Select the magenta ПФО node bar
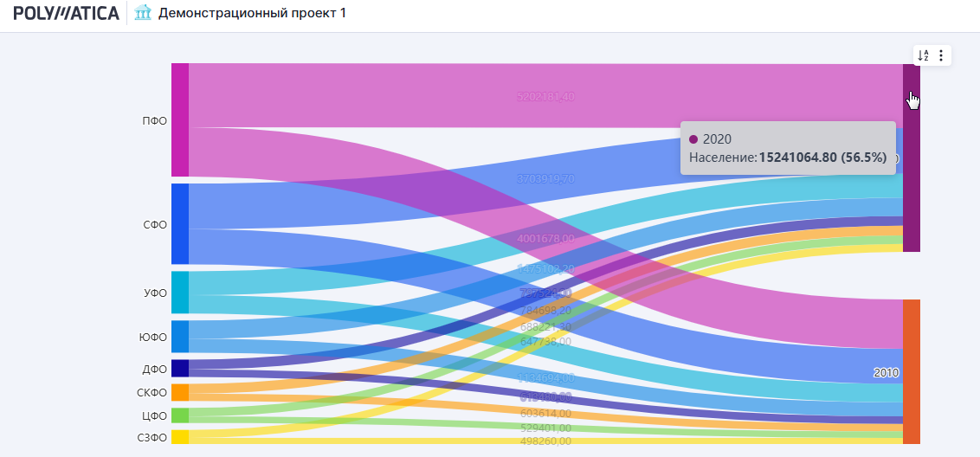Viewport: 980px width, 457px height. 179,119
